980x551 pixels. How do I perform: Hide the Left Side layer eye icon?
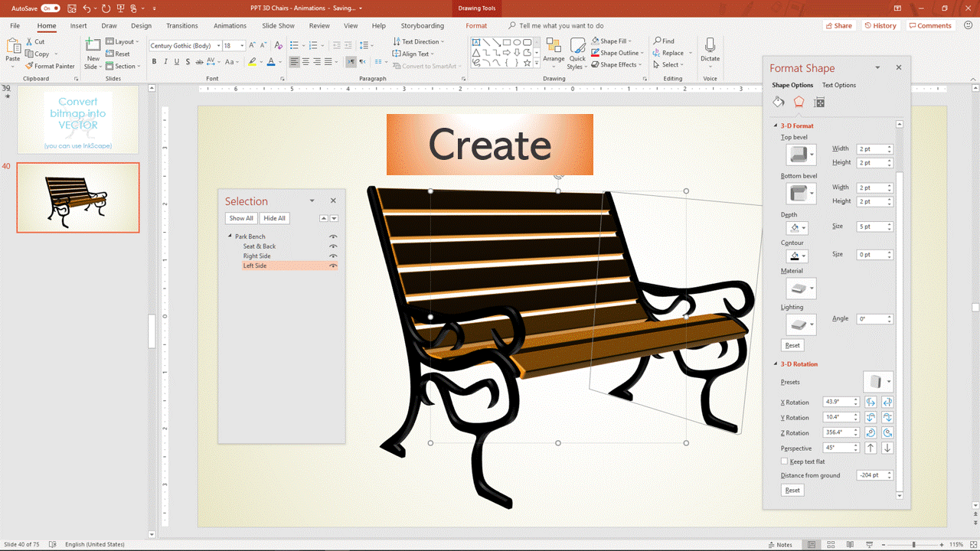[333, 266]
